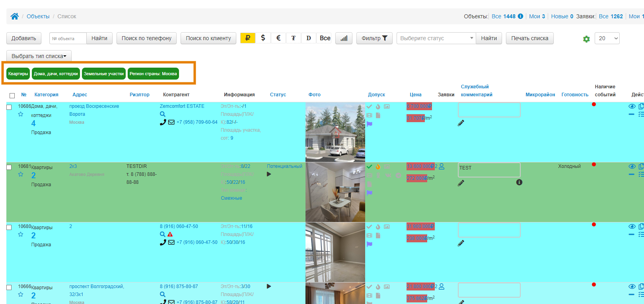Expand the "Выбрать тип списка" dropdown

(x=39, y=56)
